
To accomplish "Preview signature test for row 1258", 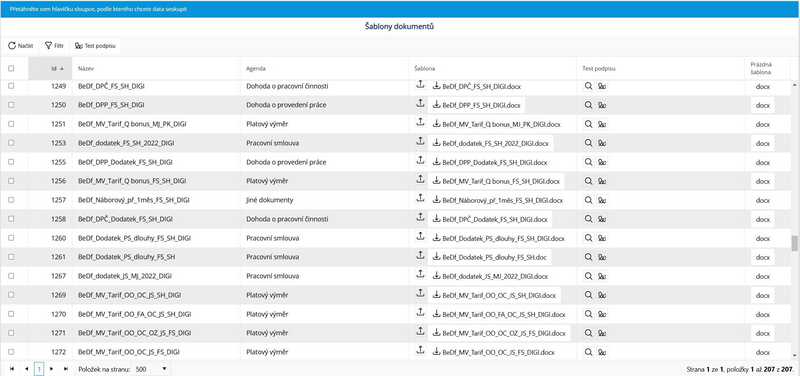I will click(x=588, y=219).
